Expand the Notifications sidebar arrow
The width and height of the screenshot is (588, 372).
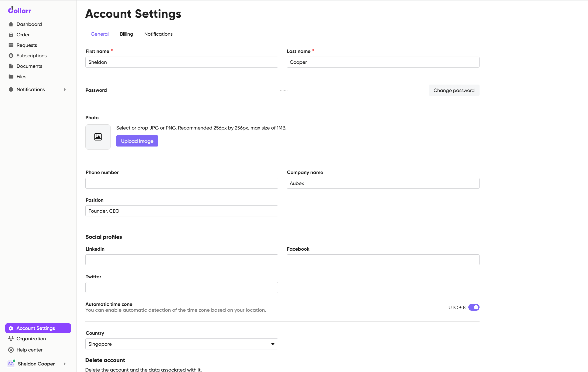tap(65, 89)
